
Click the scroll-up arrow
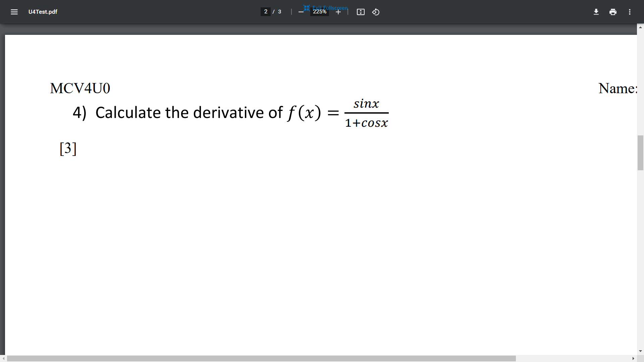[x=640, y=27]
